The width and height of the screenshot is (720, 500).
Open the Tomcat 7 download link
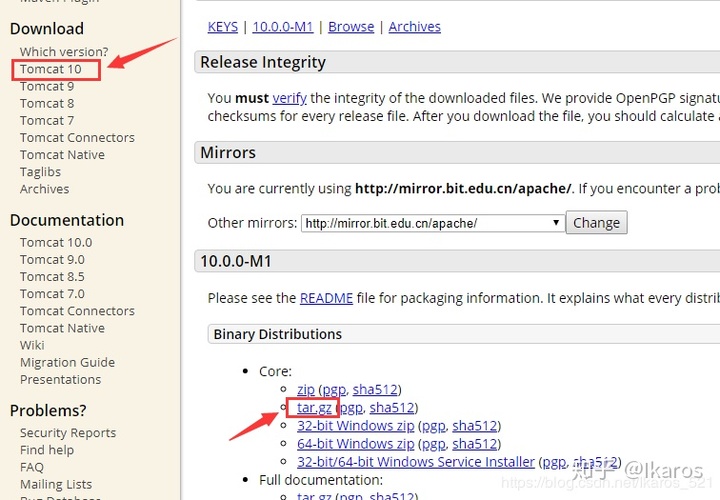[x=47, y=120]
